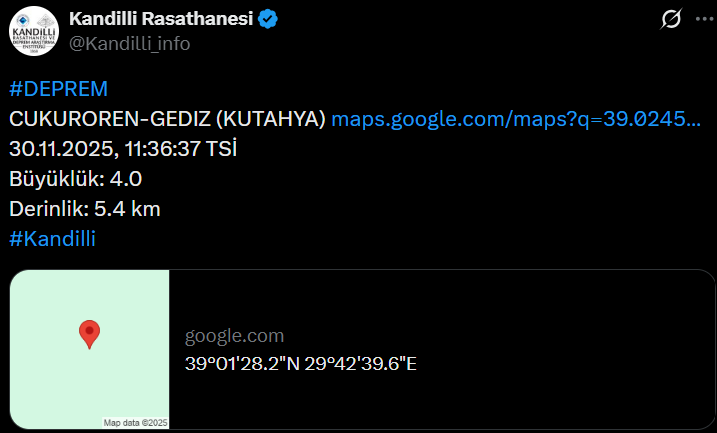Click the Büyüklük: 4.0 magnitude line
Image resolution: width=717 pixels, height=433 pixels.
pyautogui.click(x=75, y=179)
